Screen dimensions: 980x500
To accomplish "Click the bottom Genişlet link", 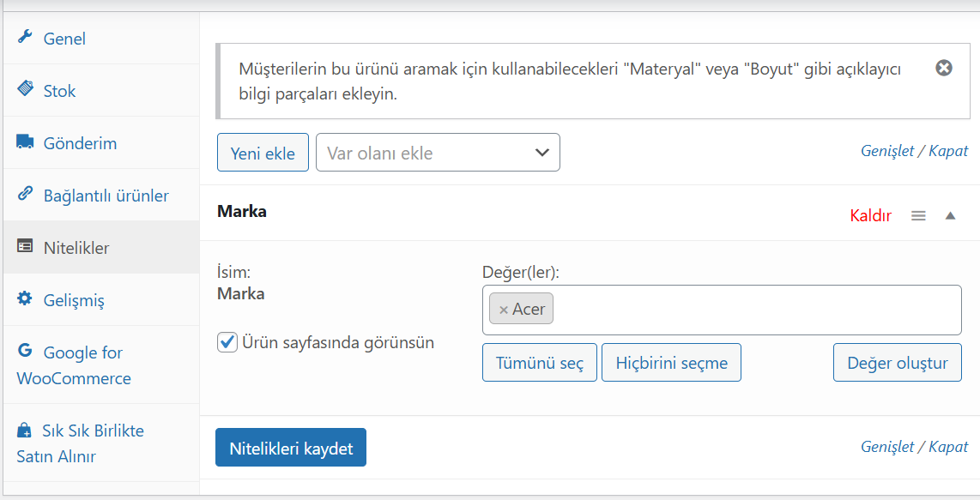I will 887,446.
